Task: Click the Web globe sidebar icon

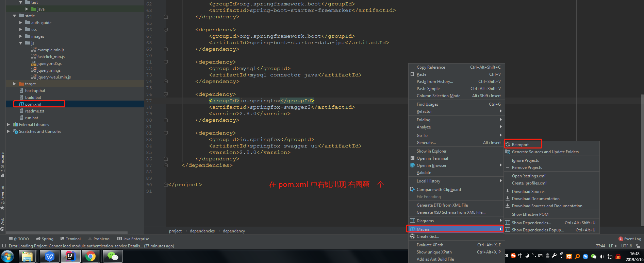Action: [x=2, y=229]
